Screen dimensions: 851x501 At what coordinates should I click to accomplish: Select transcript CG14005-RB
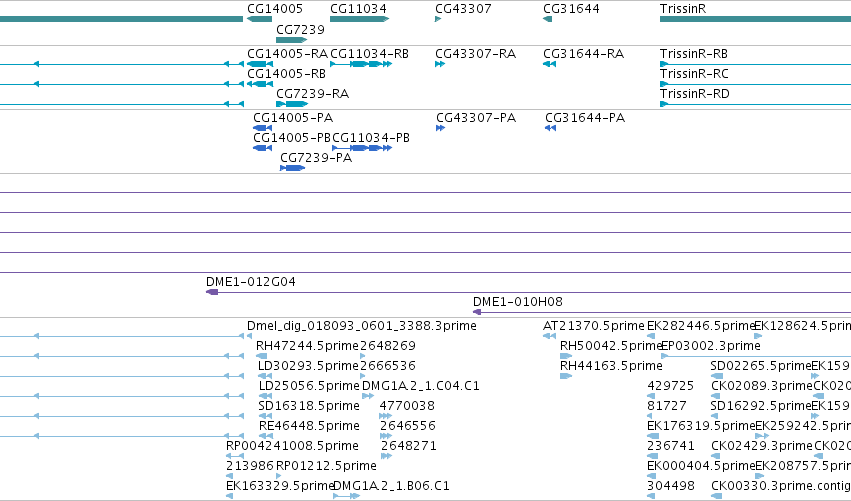pyautogui.click(x=287, y=74)
